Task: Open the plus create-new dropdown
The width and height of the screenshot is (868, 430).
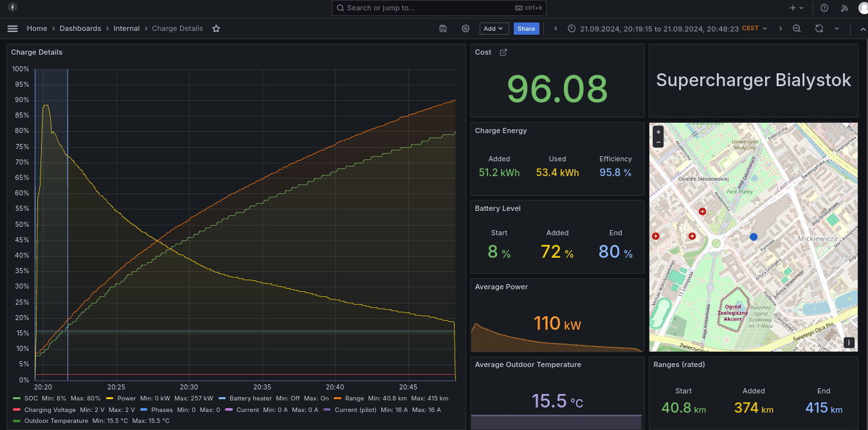Action: coord(797,8)
